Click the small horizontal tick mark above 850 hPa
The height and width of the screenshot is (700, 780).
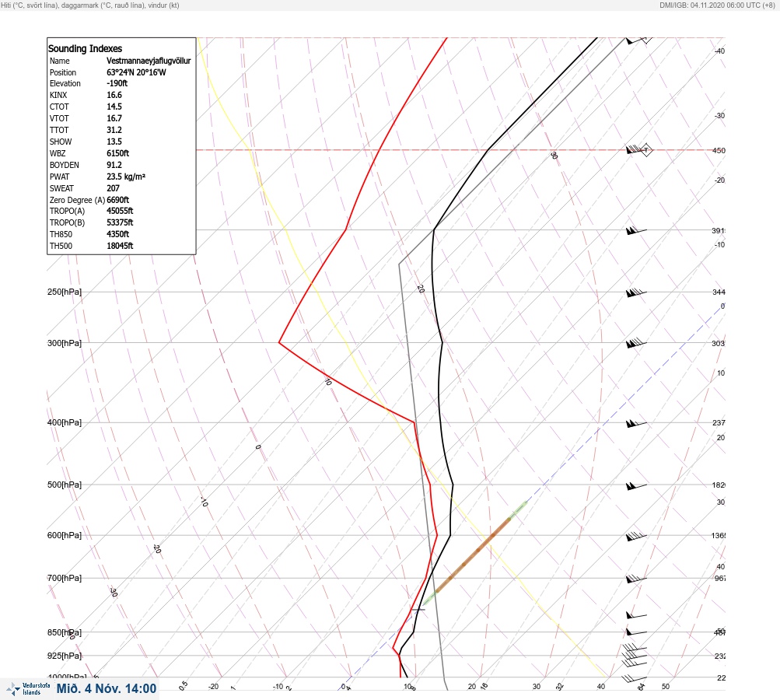pos(418,609)
